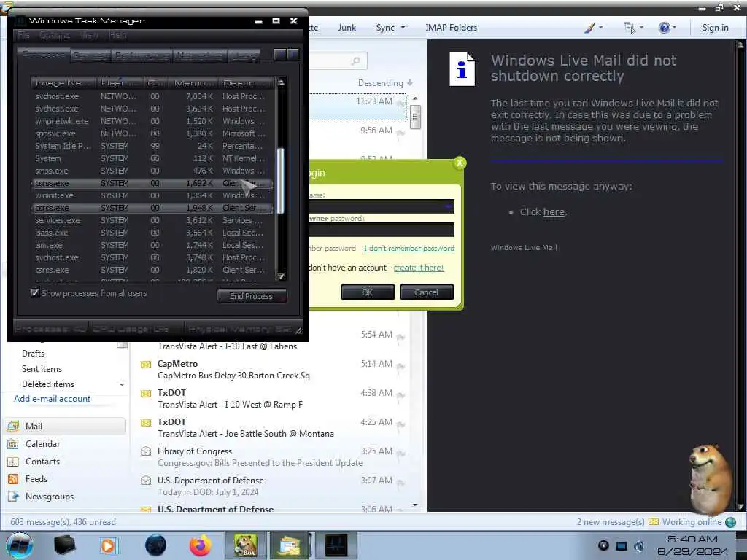Click flag on CapMetro 5:14 AM message
Screen dimensions: 747x560
click(400, 366)
